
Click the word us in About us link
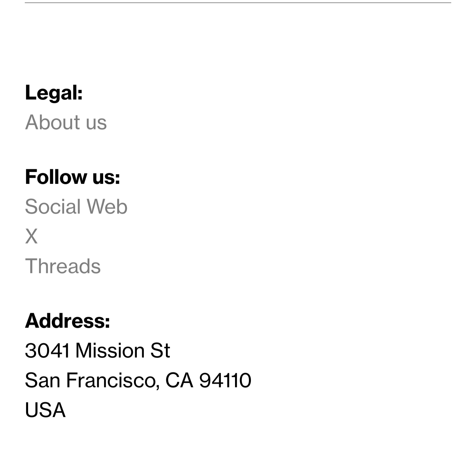(x=96, y=123)
